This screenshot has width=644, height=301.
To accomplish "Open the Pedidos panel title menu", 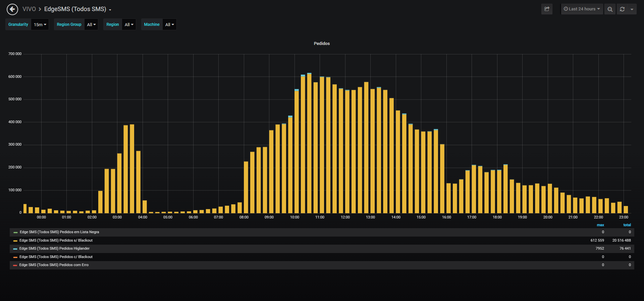I will [x=322, y=43].
